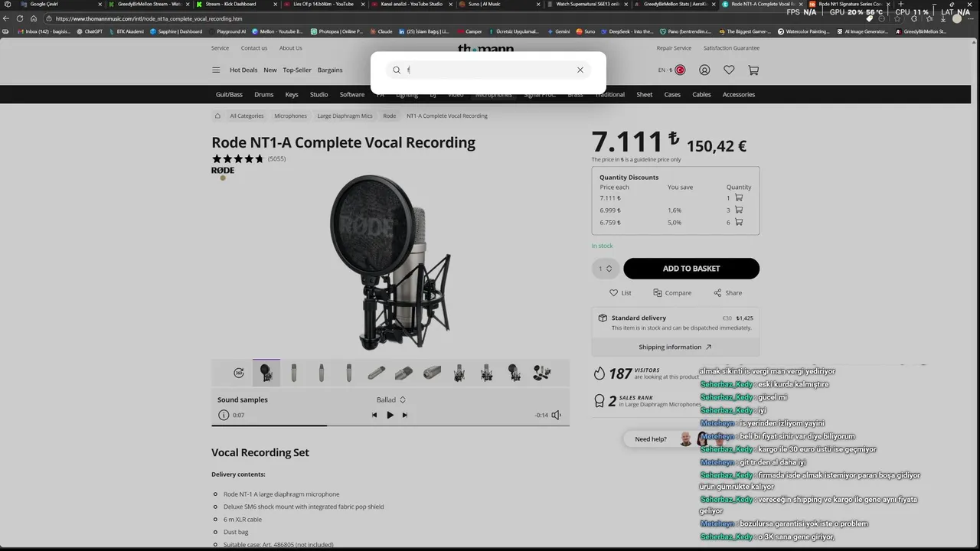Change quantity with the stepper arrows
This screenshot has height=551, width=980.
pos(609,269)
